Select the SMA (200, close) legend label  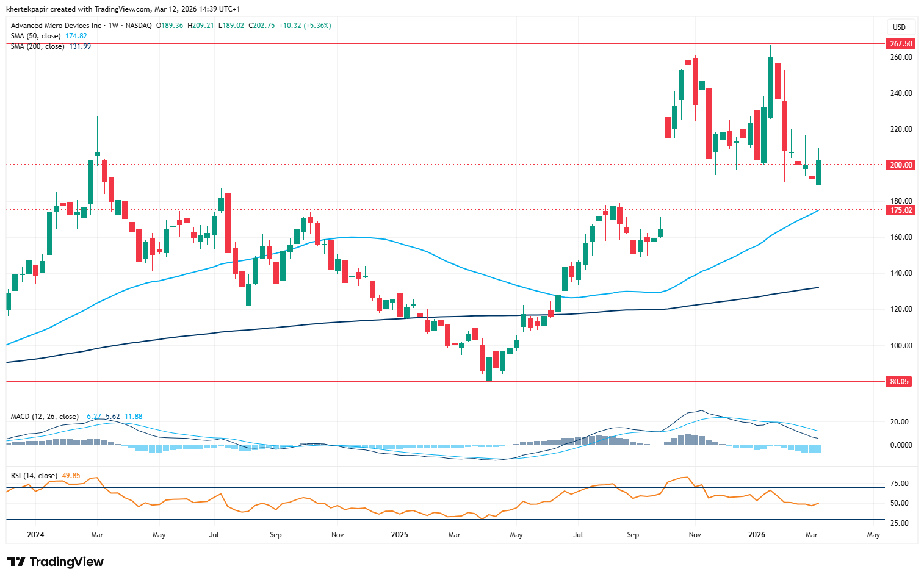click(37, 46)
